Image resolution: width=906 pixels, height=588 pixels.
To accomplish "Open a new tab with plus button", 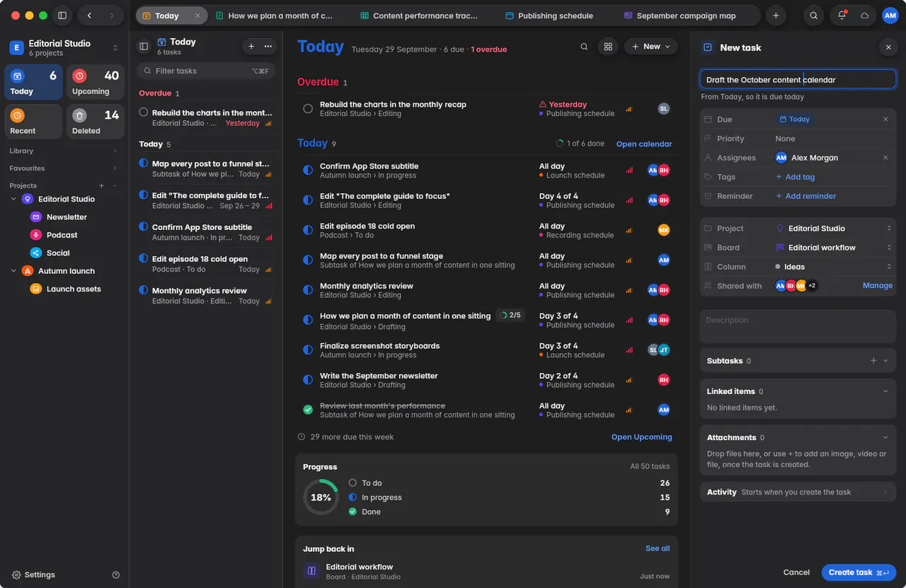I will click(776, 16).
